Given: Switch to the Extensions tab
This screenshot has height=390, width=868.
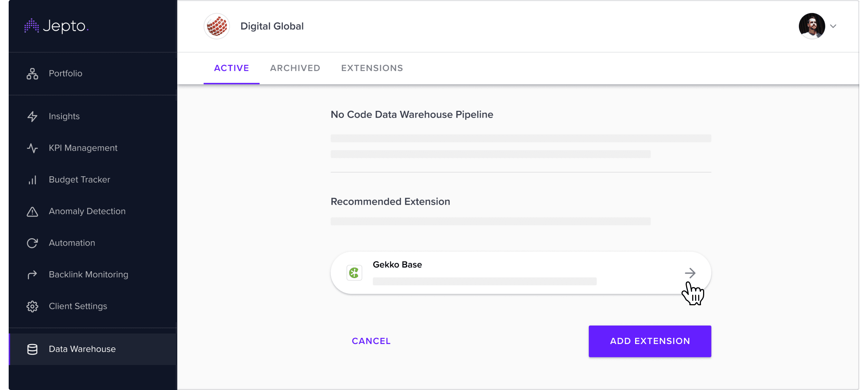Looking at the screenshot, I should pyautogui.click(x=372, y=68).
